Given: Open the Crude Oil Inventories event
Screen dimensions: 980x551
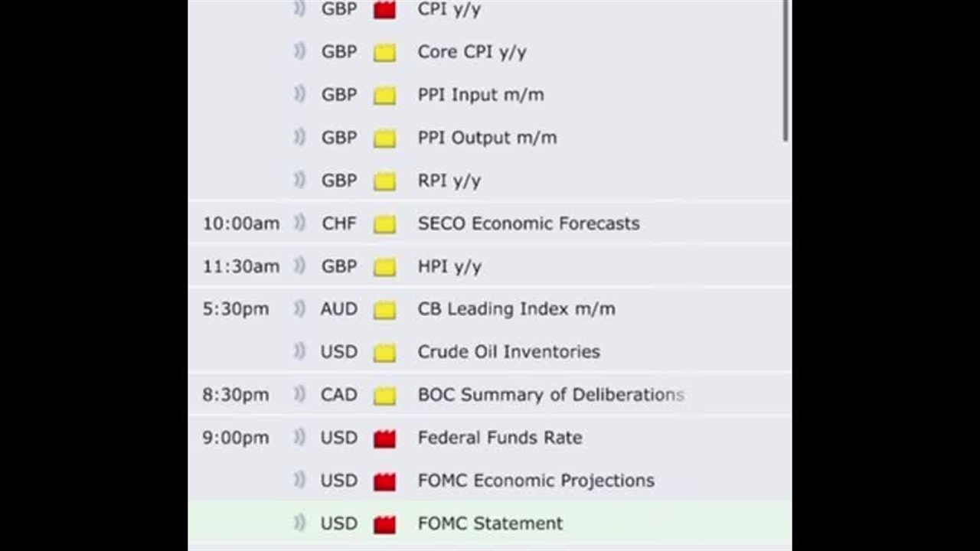Looking at the screenshot, I should coord(508,352).
